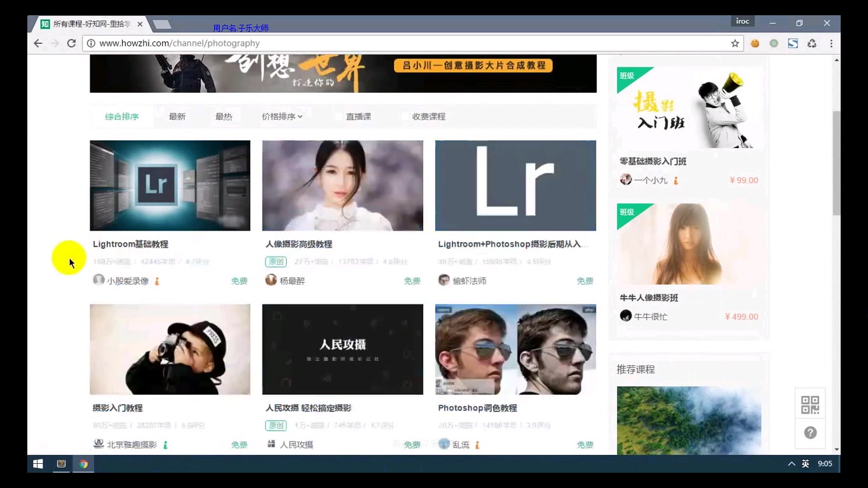Viewport: 868px width, 488px height.
Task: Tick the 直播课 checkbox
Action: pyautogui.click(x=339, y=116)
